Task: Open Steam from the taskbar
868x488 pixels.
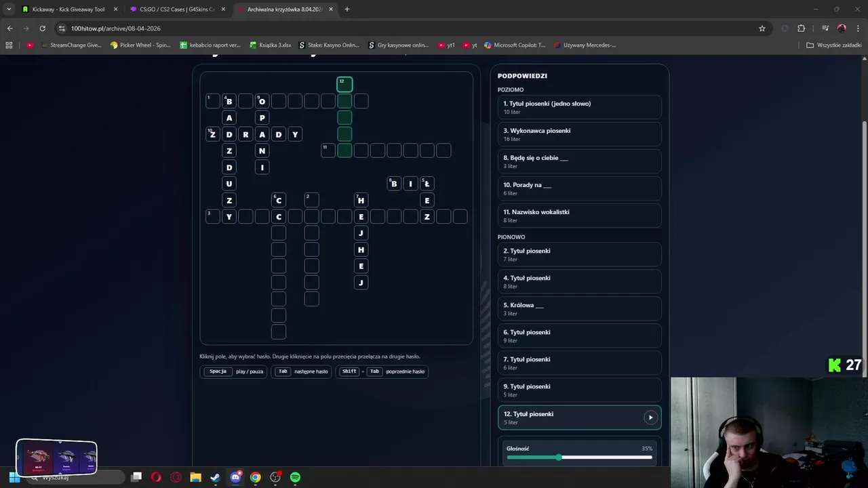Action: pyautogui.click(x=215, y=477)
